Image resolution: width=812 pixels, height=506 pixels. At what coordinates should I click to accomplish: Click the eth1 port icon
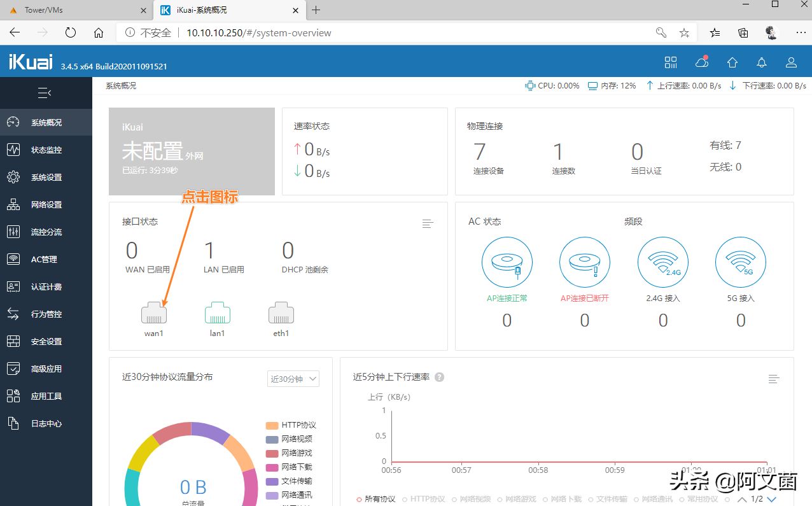point(281,313)
